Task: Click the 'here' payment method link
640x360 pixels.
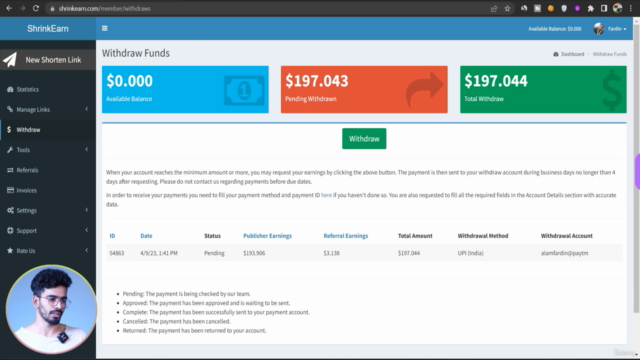Action: pyautogui.click(x=326, y=195)
